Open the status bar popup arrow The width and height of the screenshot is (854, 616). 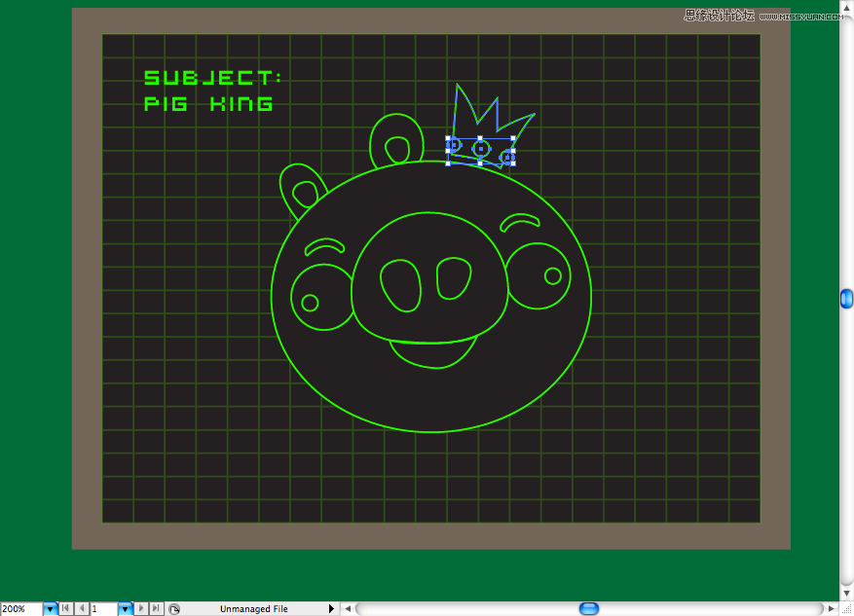coord(331,608)
